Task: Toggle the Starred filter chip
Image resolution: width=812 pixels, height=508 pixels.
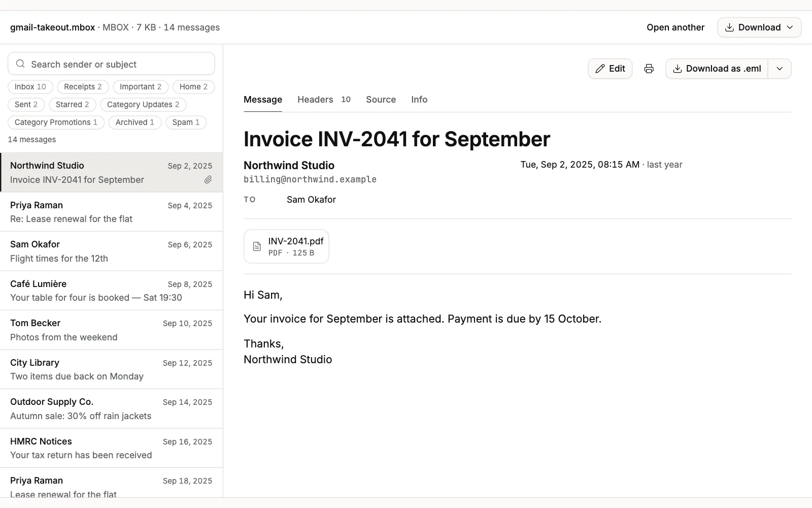Action: click(x=72, y=105)
